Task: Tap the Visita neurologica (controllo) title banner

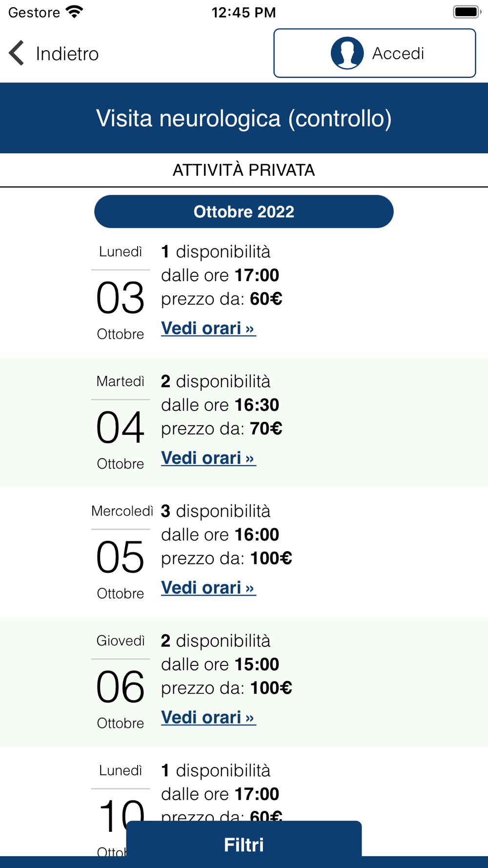Action: pos(244,118)
